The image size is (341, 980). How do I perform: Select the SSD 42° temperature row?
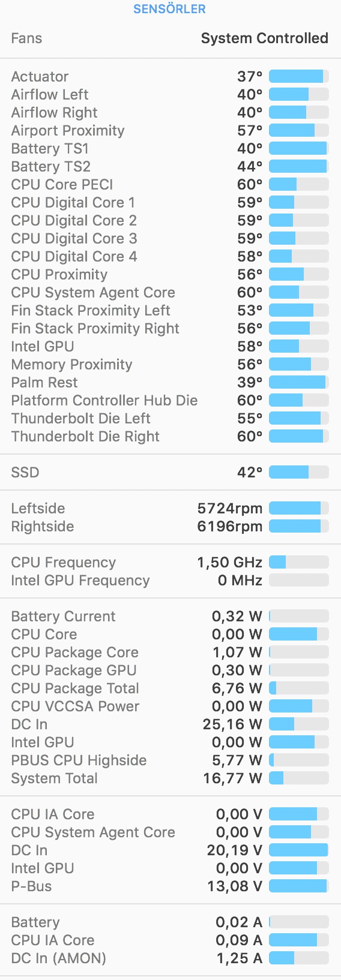tap(170, 473)
